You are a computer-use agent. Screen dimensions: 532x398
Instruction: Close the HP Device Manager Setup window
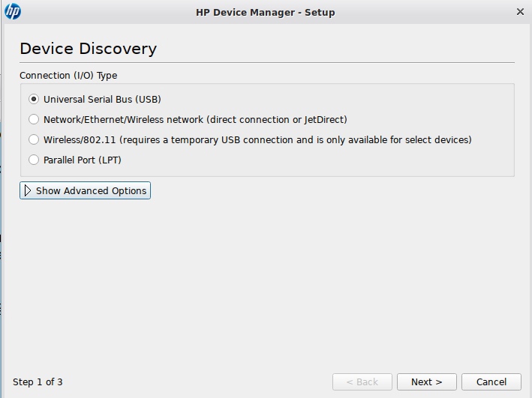(x=520, y=12)
